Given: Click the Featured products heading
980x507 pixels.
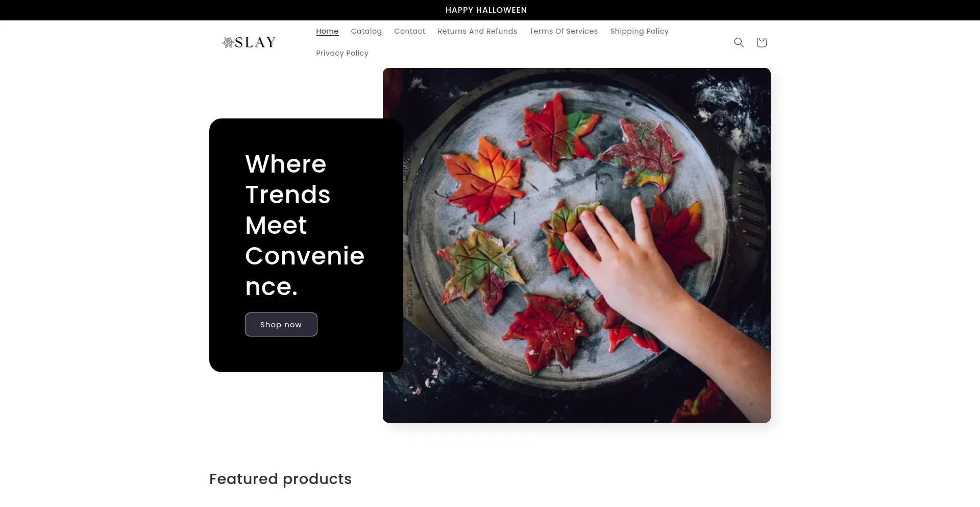Looking at the screenshot, I should tap(280, 479).
